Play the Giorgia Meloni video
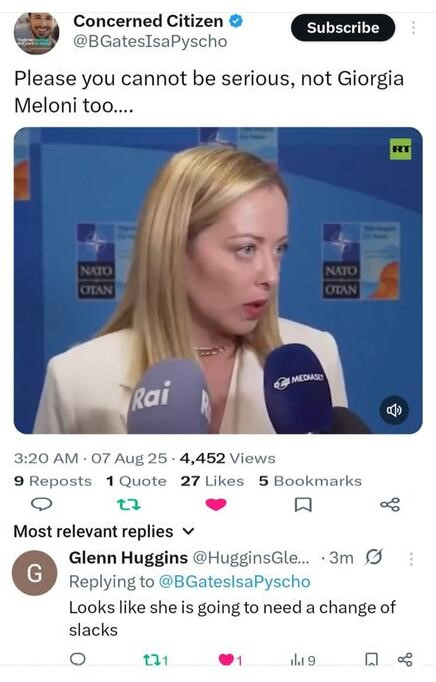 click(x=218, y=281)
